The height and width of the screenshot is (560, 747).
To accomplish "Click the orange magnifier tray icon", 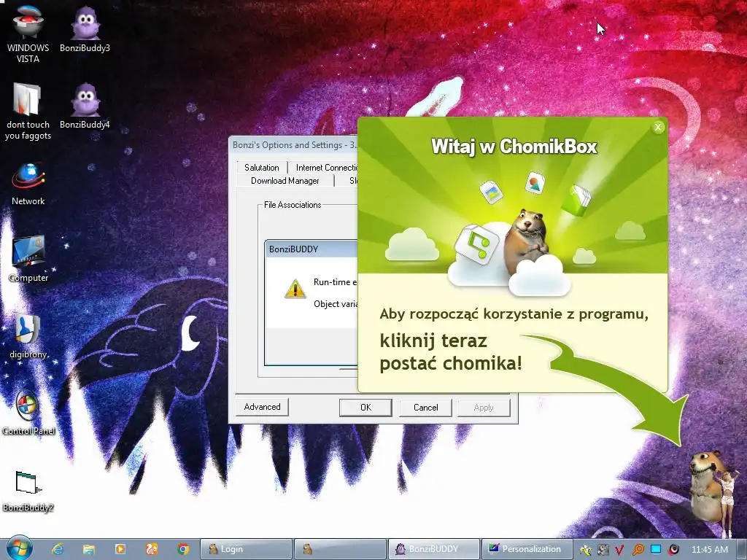I will [638, 550].
